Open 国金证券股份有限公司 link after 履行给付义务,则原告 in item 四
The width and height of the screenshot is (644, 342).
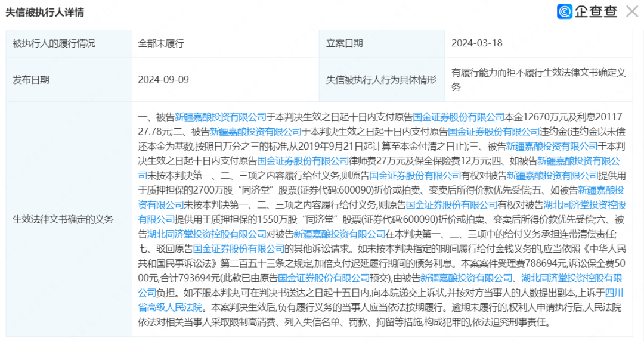[x=415, y=176]
